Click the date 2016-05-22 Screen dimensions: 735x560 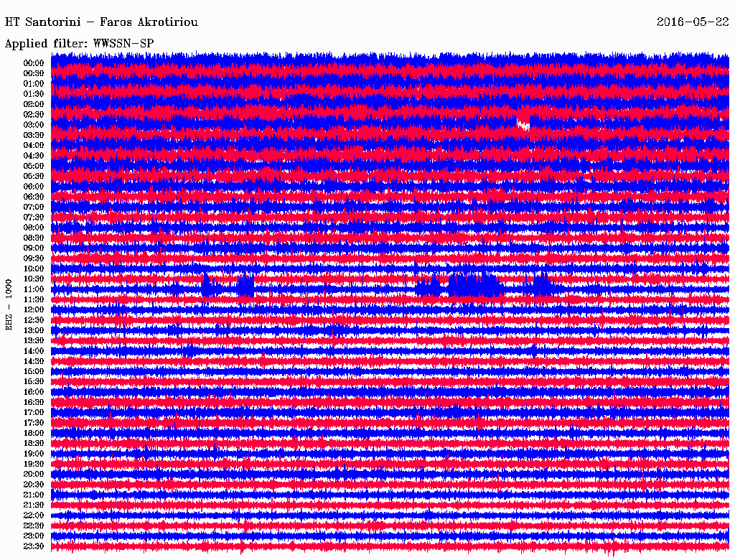click(693, 22)
